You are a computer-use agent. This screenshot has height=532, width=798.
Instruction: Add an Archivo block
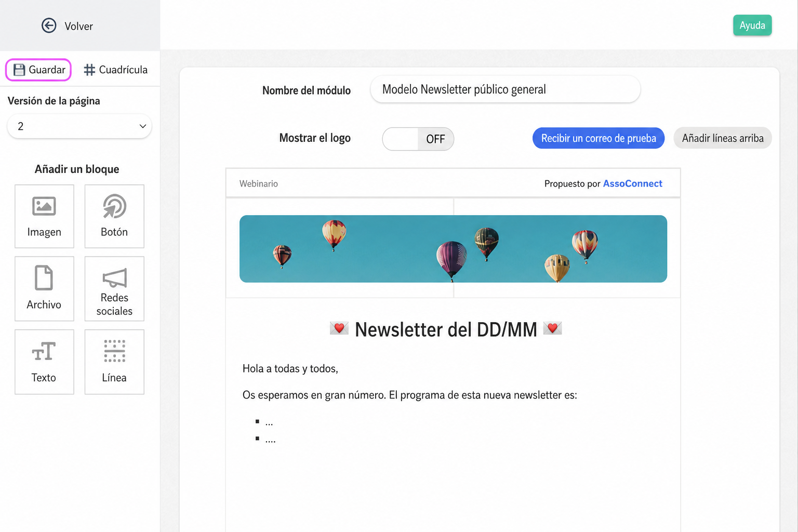tap(44, 289)
